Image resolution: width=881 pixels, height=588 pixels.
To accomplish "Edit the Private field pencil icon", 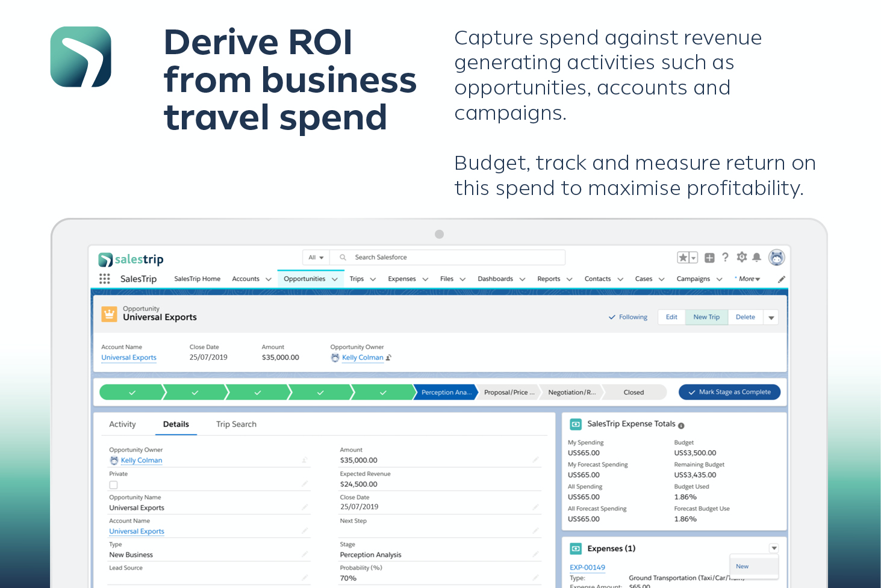I will (305, 483).
